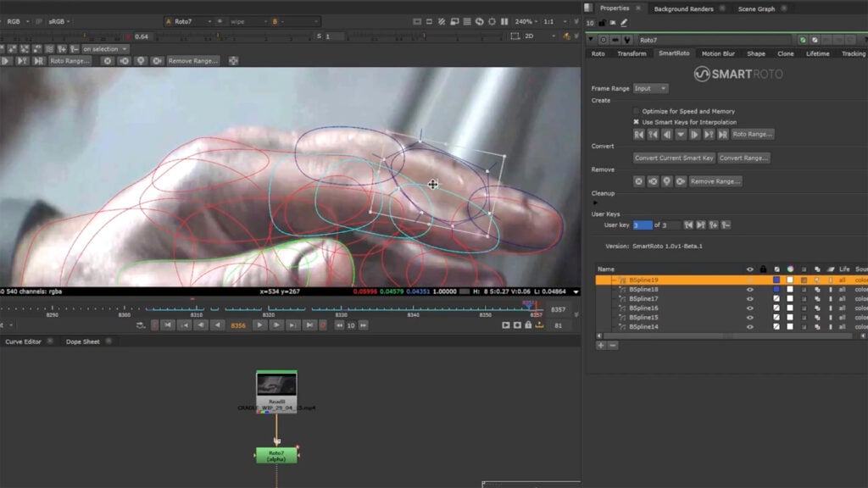Click roto one frame forward icon in Properties

(x=695, y=135)
